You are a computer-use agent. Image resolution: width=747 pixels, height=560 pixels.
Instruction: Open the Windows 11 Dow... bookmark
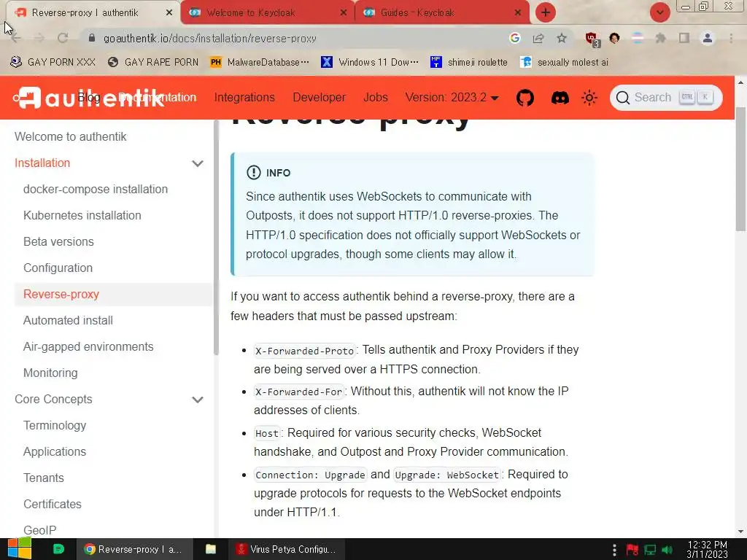[x=370, y=63]
